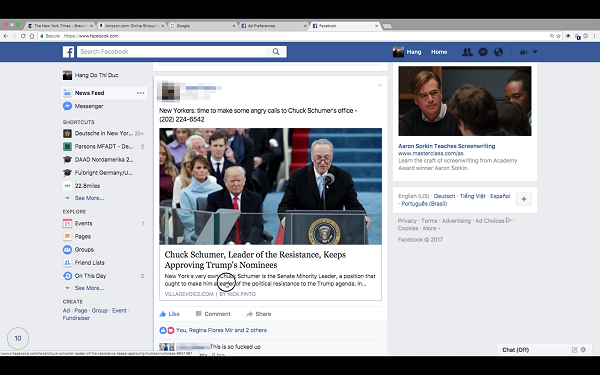Open Groups in Explore list
This screenshot has width=600, height=375.
click(84, 249)
